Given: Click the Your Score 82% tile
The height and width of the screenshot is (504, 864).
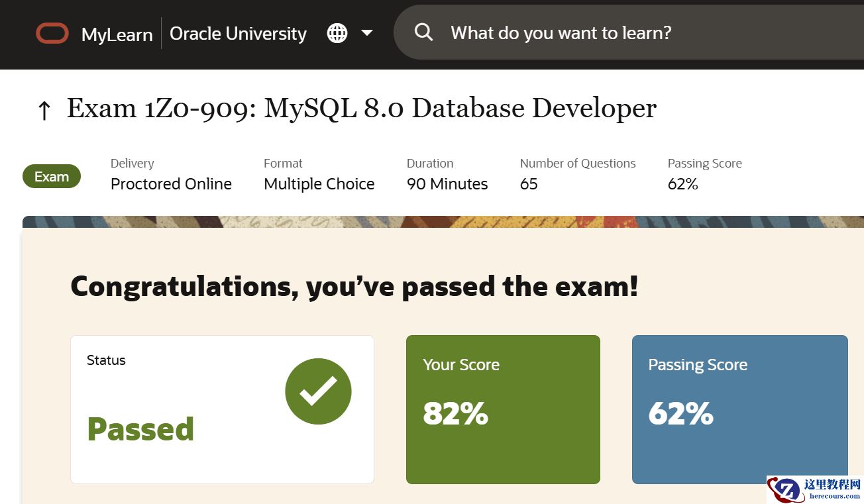Looking at the screenshot, I should 503,409.
